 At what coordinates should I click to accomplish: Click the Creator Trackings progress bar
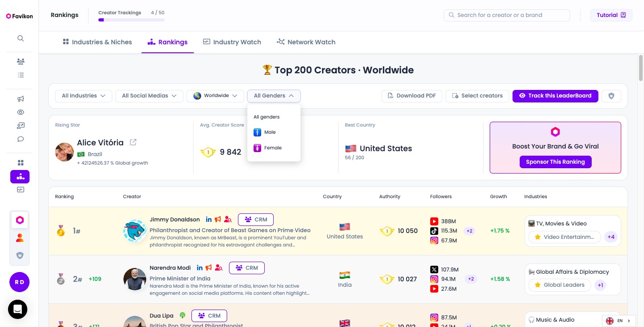131,20
